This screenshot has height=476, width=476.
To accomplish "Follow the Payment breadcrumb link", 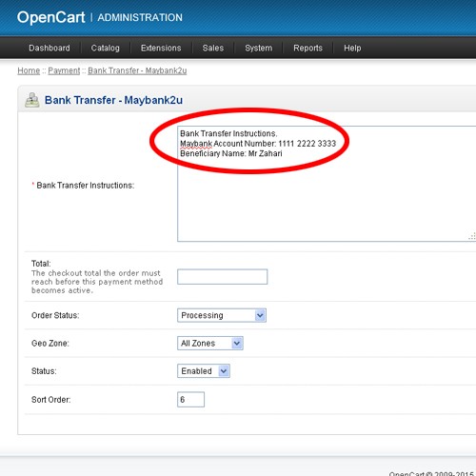I will coord(64,70).
